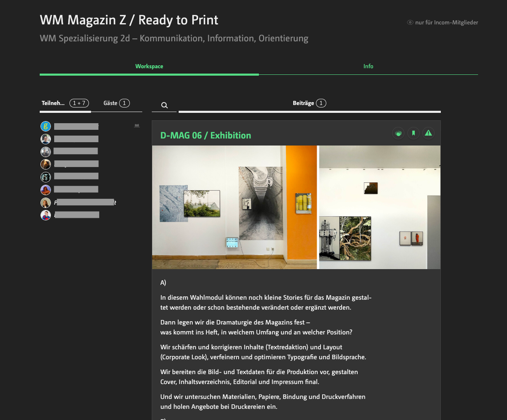Screen dimensions: 507x420
Task: Click the participant name ending in italic t
Action: click(85, 203)
